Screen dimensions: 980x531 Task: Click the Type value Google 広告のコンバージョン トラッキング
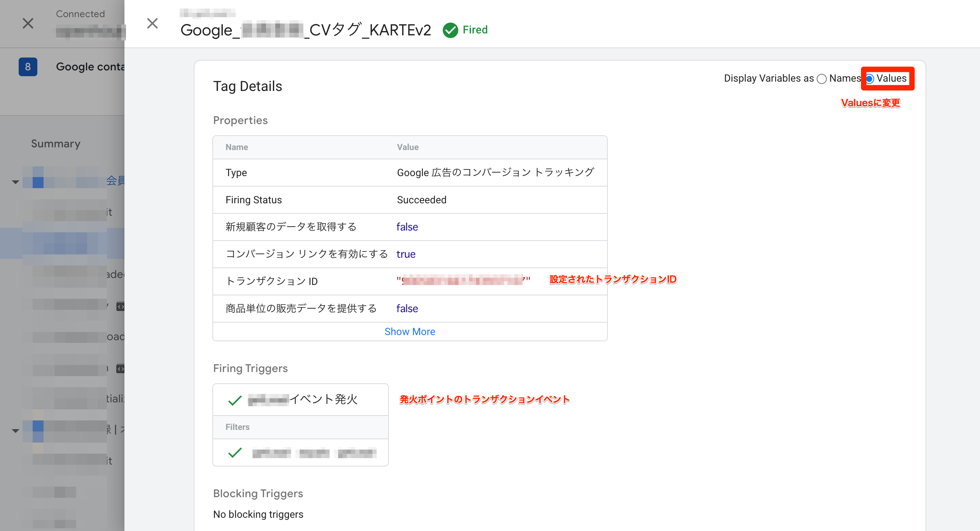click(495, 173)
